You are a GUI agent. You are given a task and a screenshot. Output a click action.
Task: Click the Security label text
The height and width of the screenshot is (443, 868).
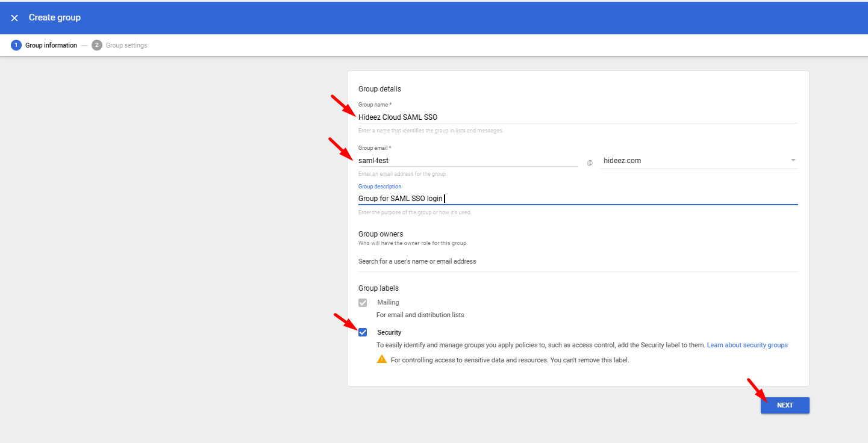(389, 332)
